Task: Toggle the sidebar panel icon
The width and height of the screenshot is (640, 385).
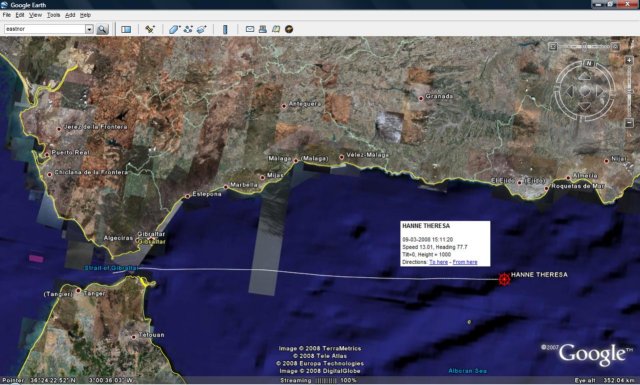Action: click(x=126, y=29)
